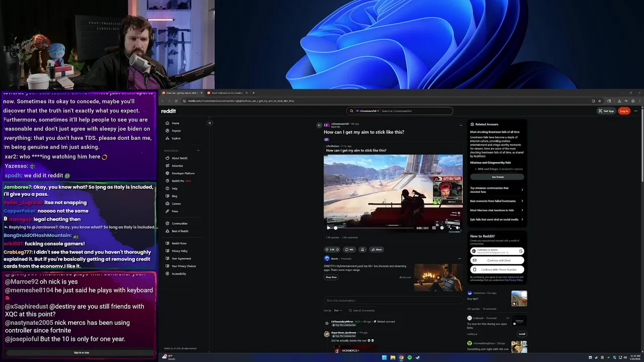644x362 pixels.
Task: Collapse the sidebar with hamburger button
Action: [210, 123]
